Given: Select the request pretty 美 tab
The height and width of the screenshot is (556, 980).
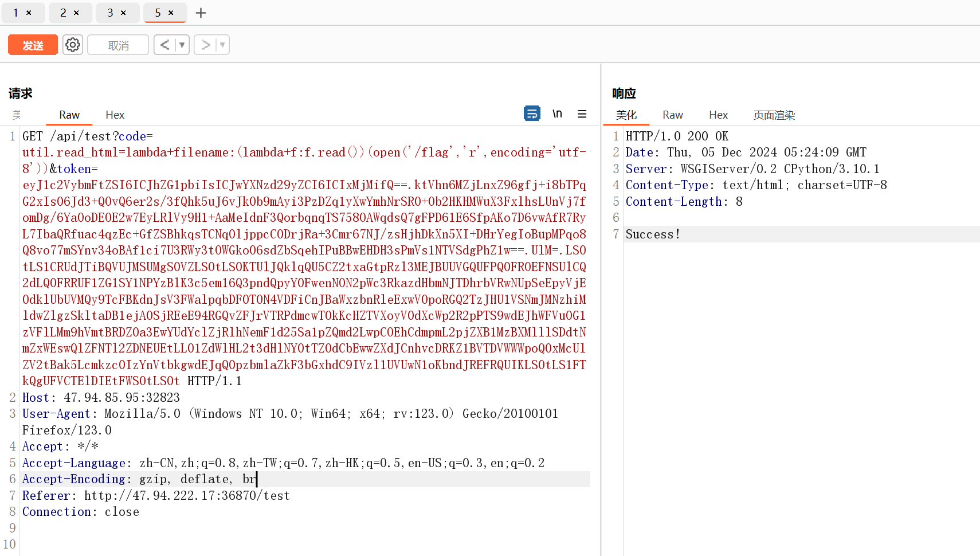Looking at the screenshot, I should tap(17, 115).
